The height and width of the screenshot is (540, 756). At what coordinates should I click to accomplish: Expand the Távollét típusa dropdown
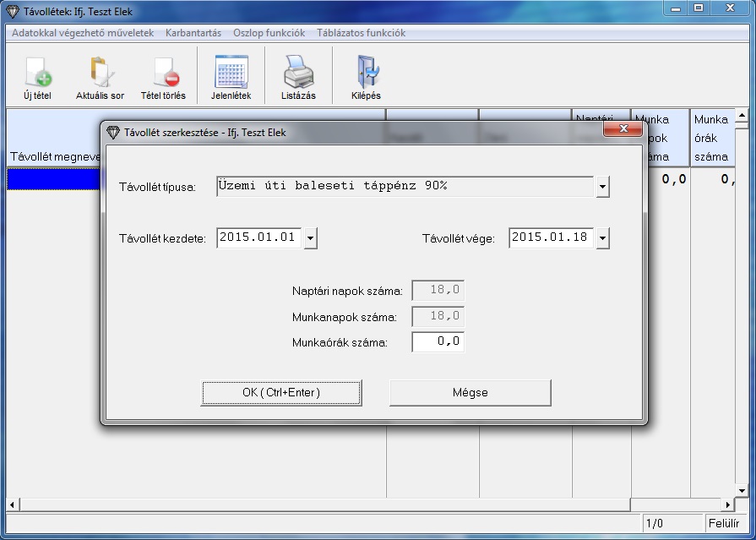tap(602, 187)
